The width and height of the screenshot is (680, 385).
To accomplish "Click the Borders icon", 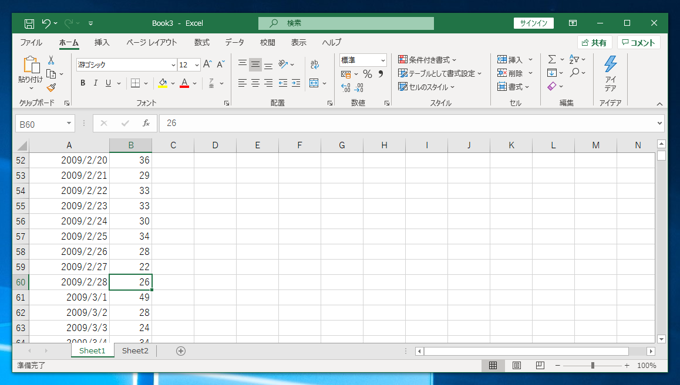I will coord(135,83).
